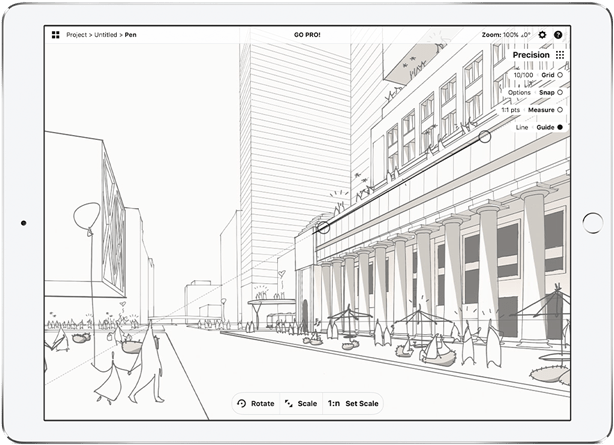614x445 pixels.
Task: Click the 1:n scale ratio icon
Action: coord(334,403)
